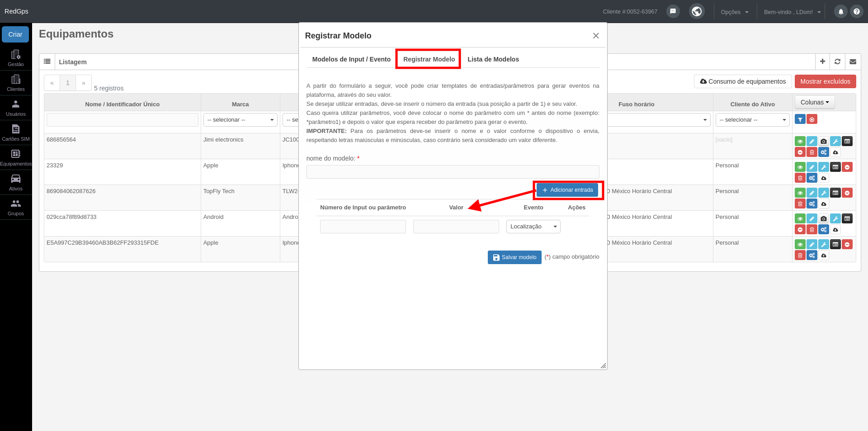This screenshot has height=431, width=868.
Task: View equipment 029cca78f89d8733 with eye icon
Action: click(800, 219)
